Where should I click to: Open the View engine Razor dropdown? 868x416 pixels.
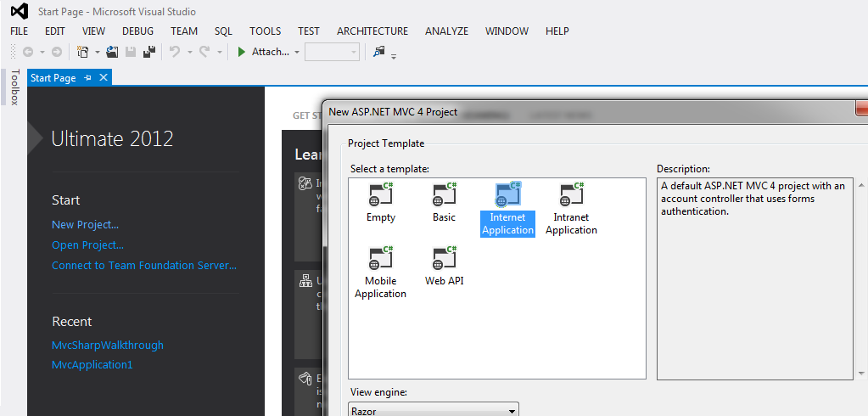pos(434,410)
